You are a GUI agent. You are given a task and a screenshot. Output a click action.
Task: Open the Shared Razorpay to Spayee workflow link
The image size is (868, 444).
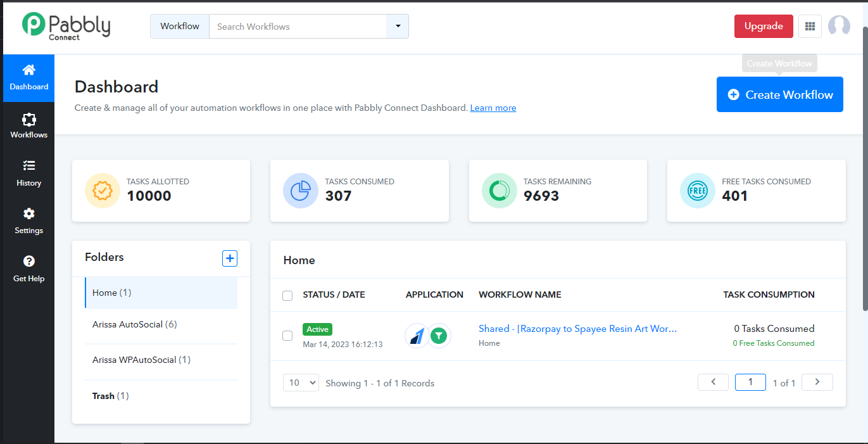tap(578, 329)
